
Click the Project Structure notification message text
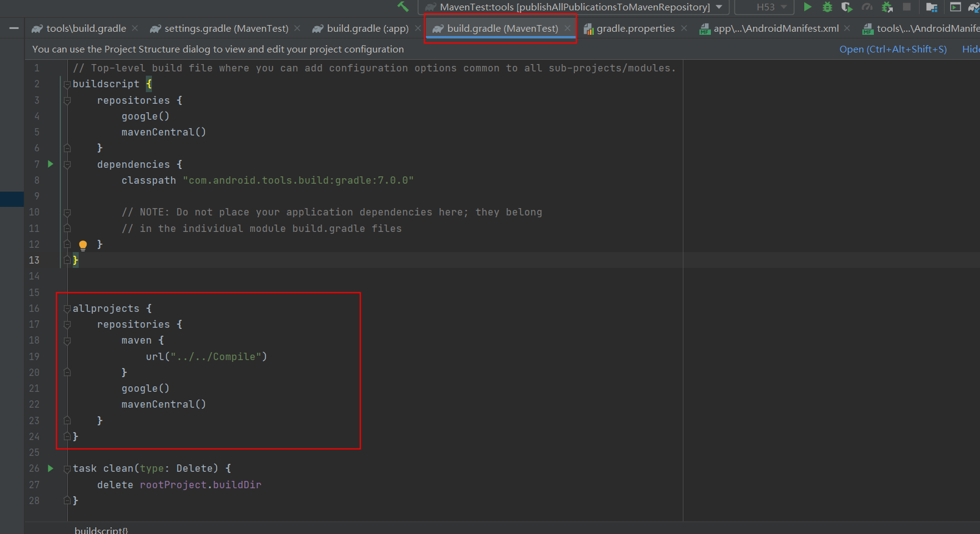(x=218, y=49)
